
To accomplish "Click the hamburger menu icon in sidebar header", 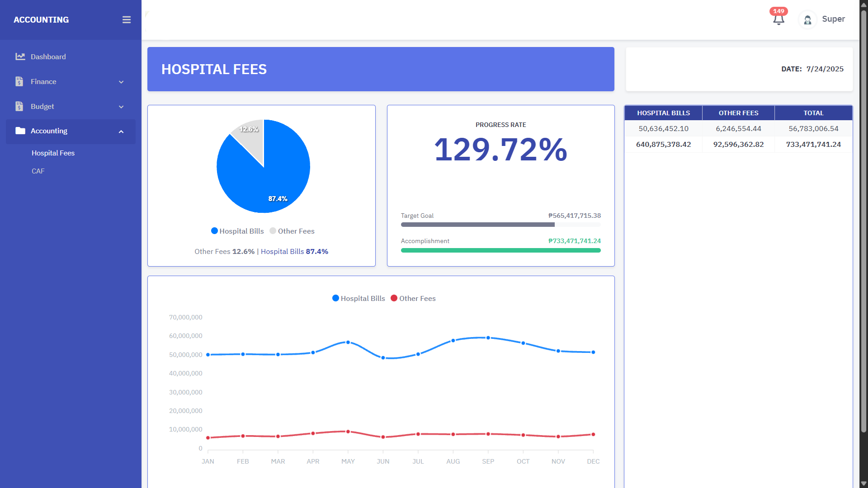I will [x=127, y=20].
